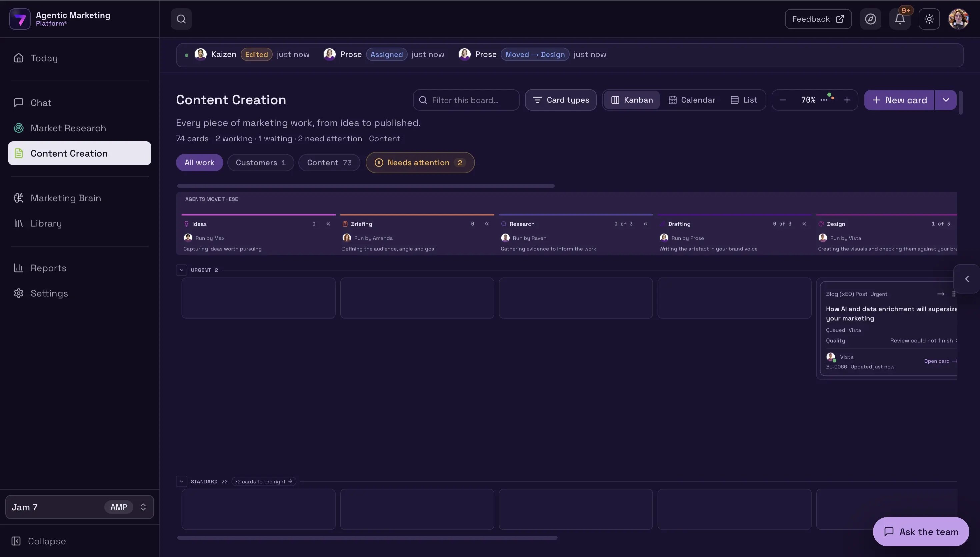This screenshot has height=557, width=980.
Task: Expand the New card dropdown arrow
Action: coord(946,100)
